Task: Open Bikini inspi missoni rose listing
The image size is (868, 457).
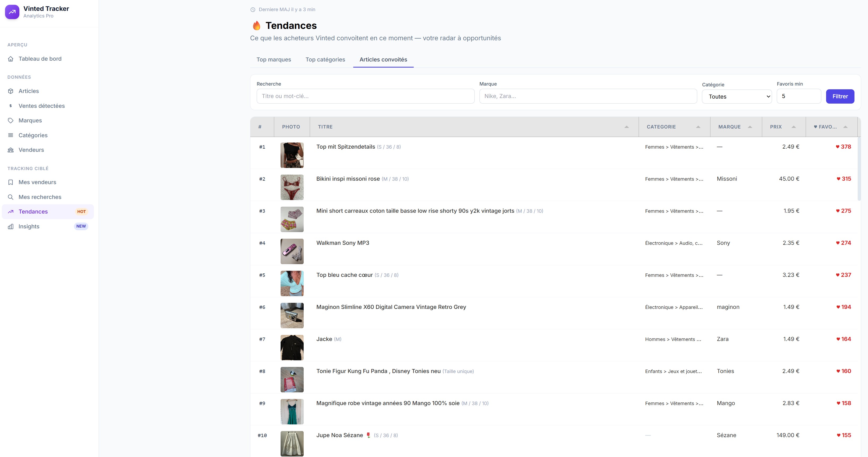Action: coord(348,179)
